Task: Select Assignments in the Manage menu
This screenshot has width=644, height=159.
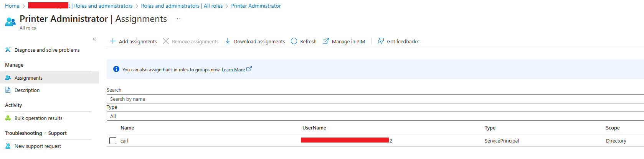Action: 50,78
